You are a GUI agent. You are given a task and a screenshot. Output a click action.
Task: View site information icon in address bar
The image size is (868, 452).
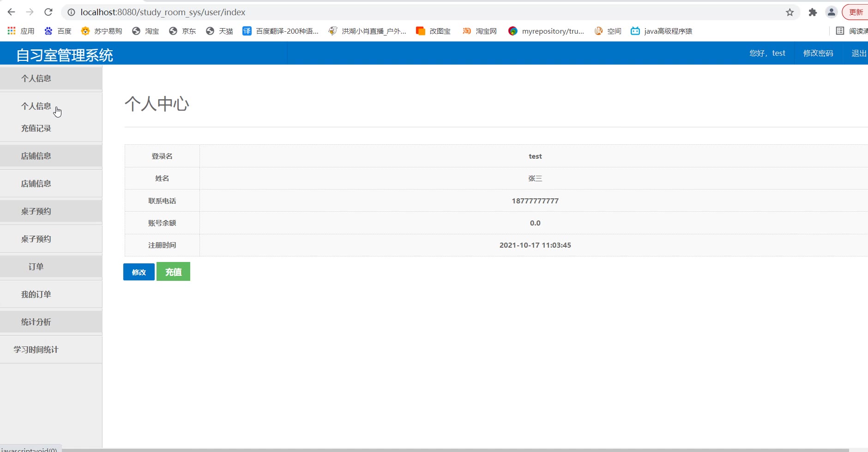[72, 12]
